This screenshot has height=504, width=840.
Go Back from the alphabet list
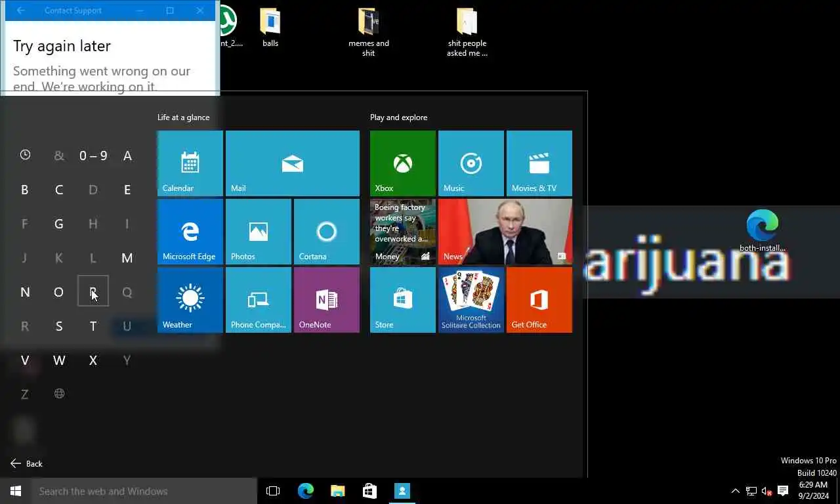(x=26, y=463)
